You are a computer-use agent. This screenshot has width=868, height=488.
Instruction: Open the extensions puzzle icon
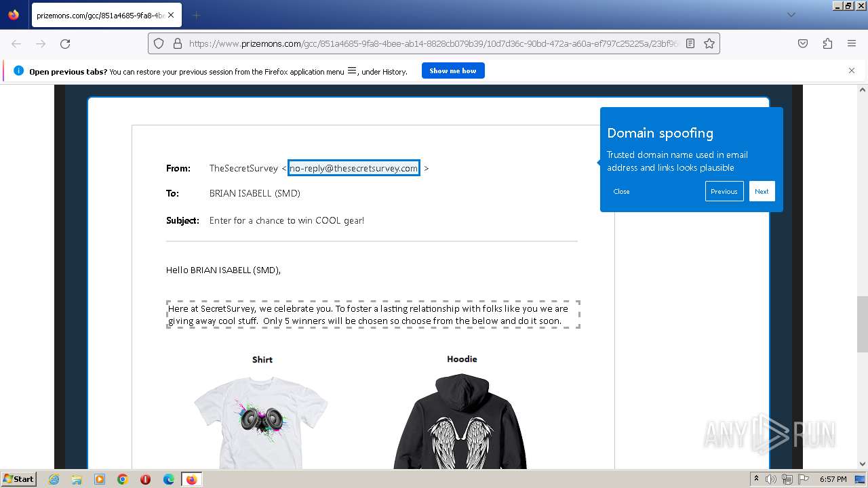[827, 43]
